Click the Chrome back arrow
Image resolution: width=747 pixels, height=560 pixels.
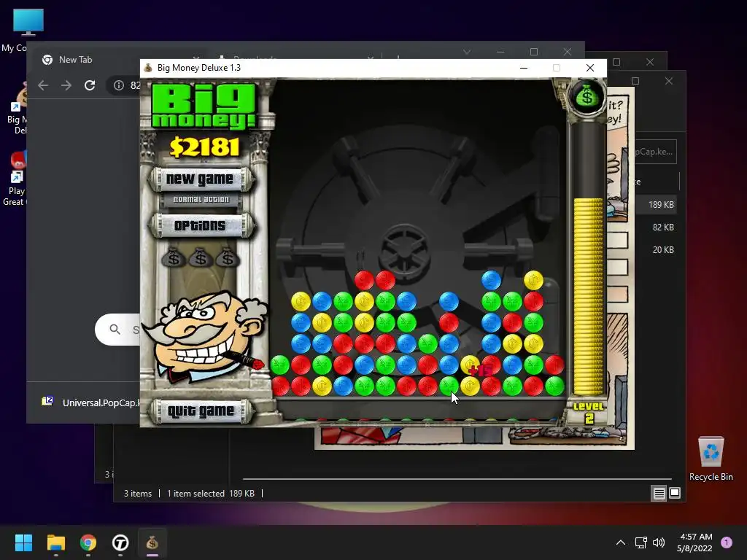43,85
